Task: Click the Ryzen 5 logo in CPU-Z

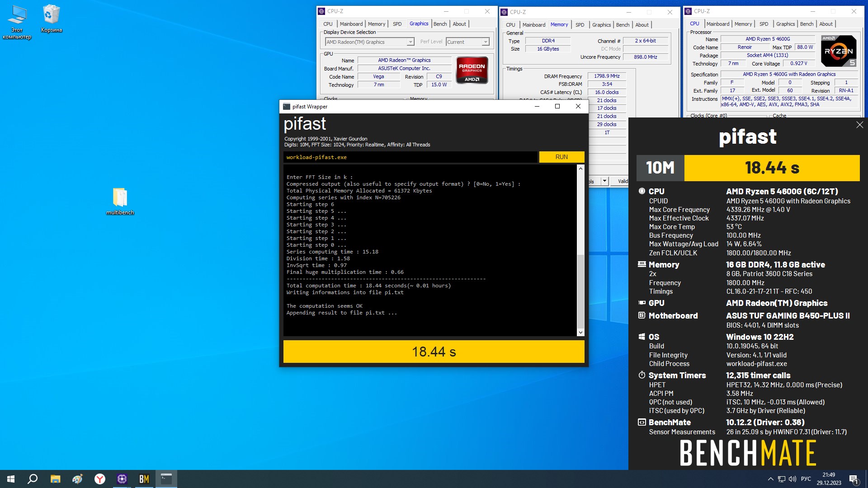Action: pos(839,51)
